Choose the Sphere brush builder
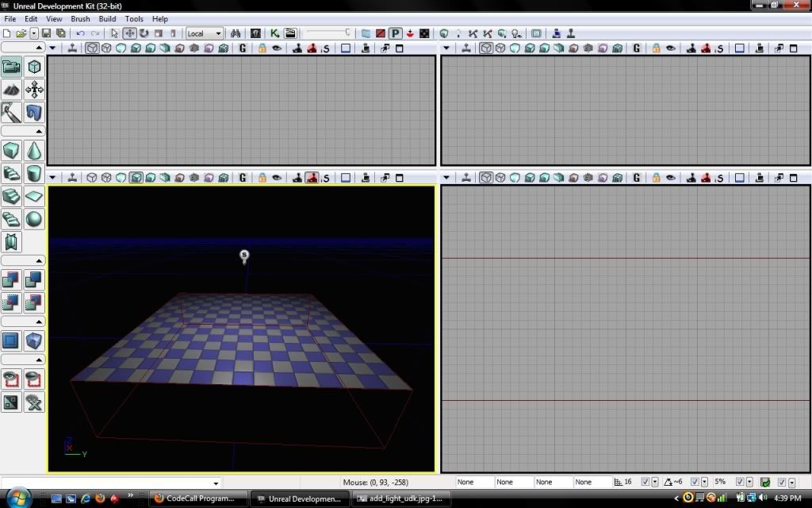 coord(34,219)
